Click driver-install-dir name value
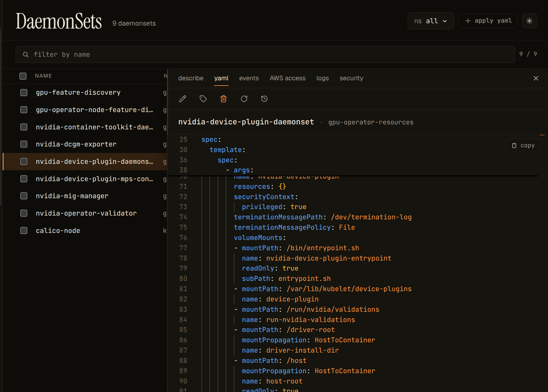The height and width of the screenshot is (392, 548). (x=302, y=351)
